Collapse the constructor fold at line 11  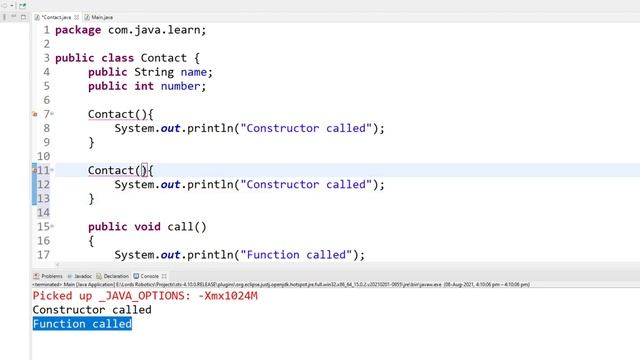point(52,170)
